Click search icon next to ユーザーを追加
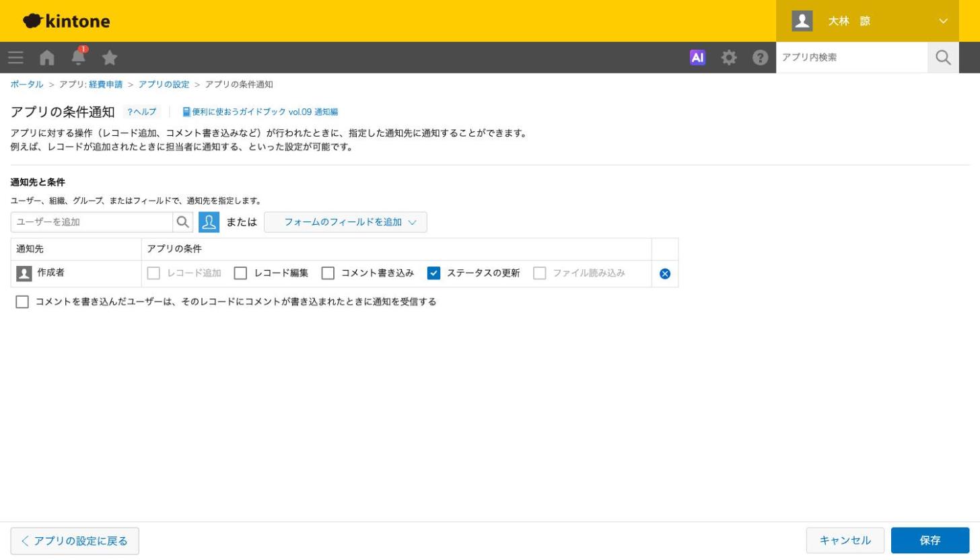The width and height of the screenshot is (980, 560). tap(183, 222)
